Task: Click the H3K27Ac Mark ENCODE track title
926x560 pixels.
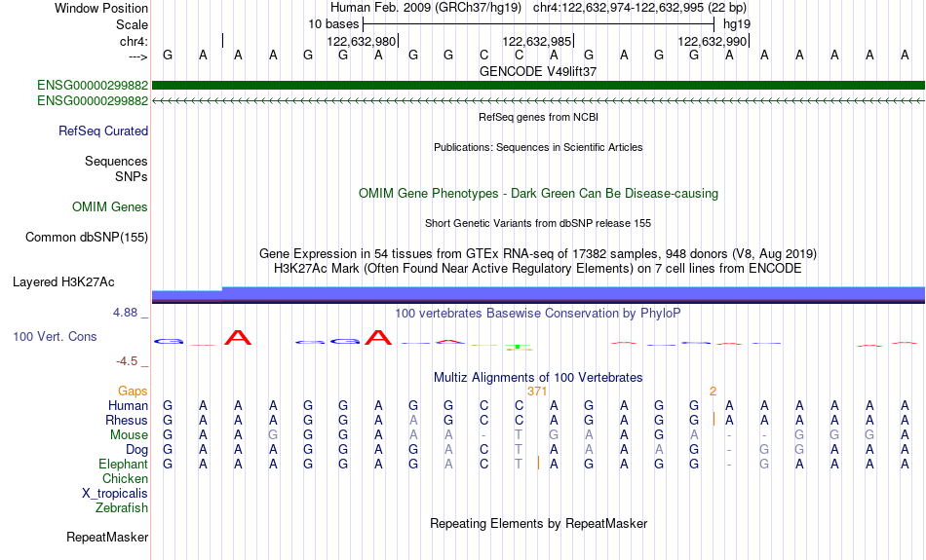Action: coord(538,269)
